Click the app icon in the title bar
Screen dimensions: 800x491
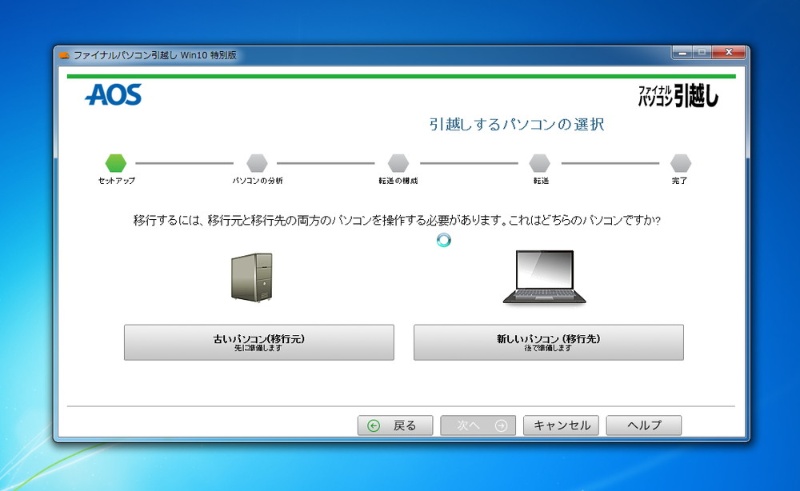click(64, 55)
